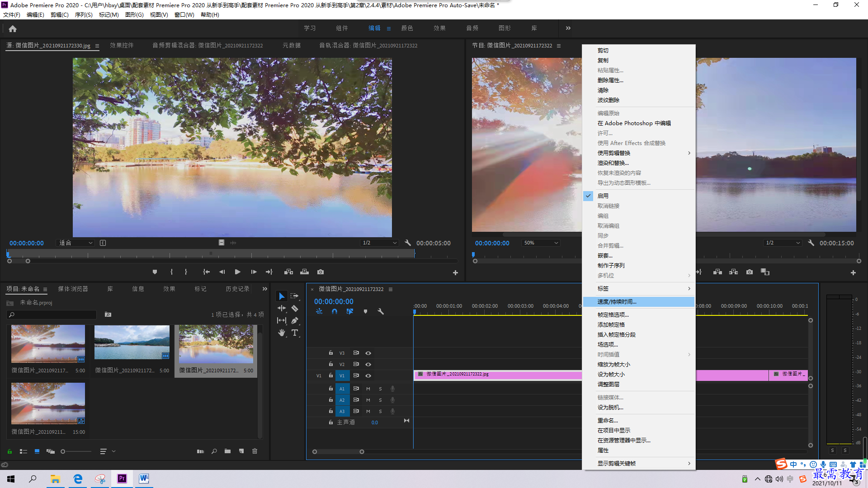Open Program monitor button editor plus
Viewport: 868px width, 488px height.
click(853, 272)
